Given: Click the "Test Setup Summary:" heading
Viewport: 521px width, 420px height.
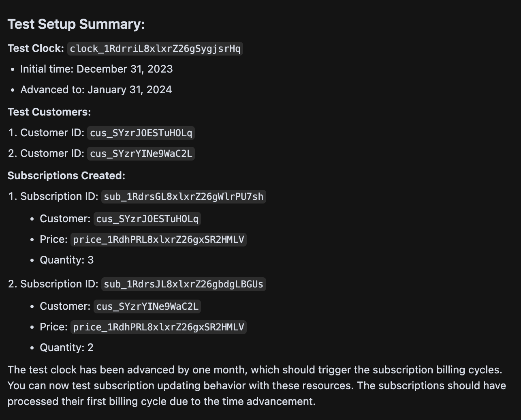Looking at the screenshot, I should coord(76,24).
